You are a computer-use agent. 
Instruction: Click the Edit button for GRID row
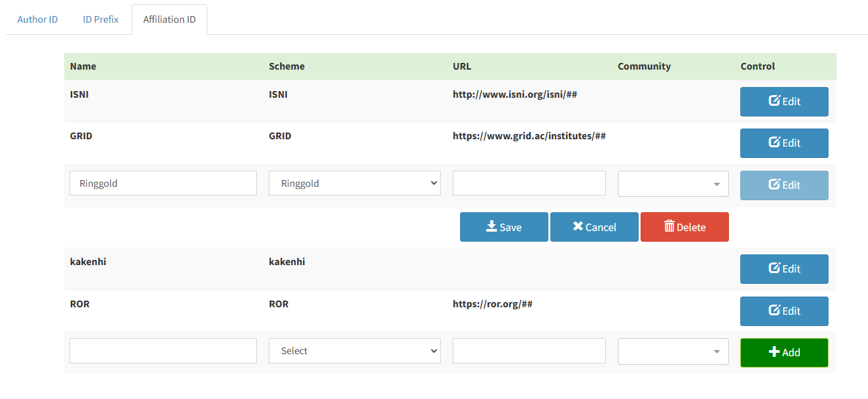click(784, 143)
